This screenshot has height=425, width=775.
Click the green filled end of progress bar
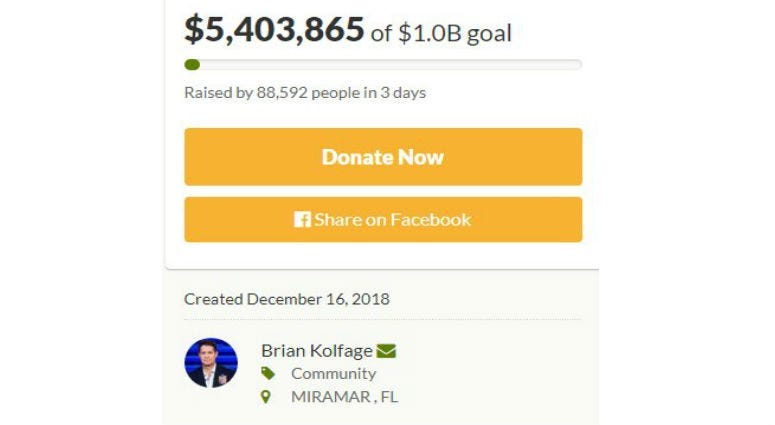point(192,65)
